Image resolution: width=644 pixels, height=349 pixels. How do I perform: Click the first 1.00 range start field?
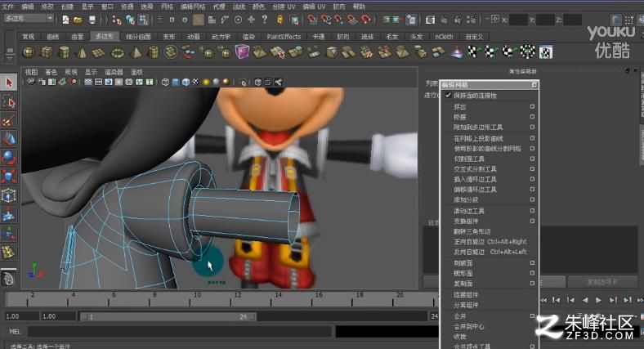(21, 316)
